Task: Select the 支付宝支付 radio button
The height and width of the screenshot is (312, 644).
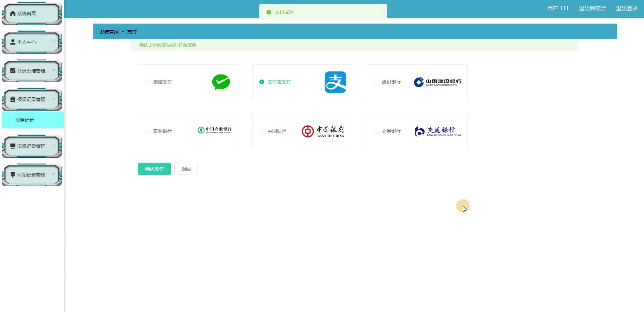Action: pyautogui.click(x=262, y=82)
